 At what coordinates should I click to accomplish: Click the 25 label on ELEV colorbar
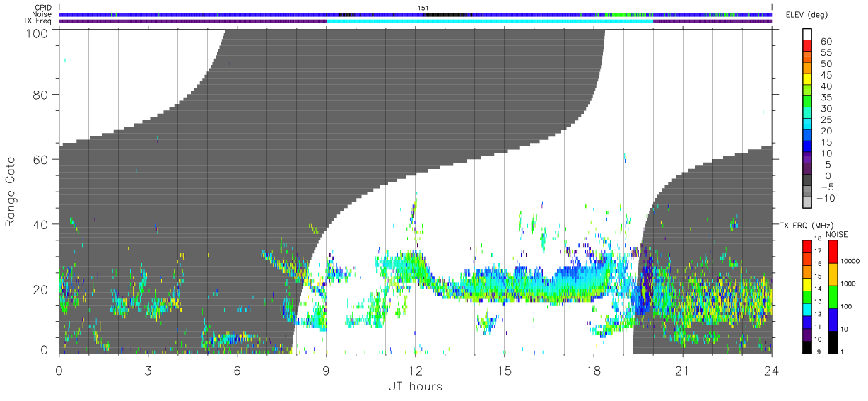(826, 120)
